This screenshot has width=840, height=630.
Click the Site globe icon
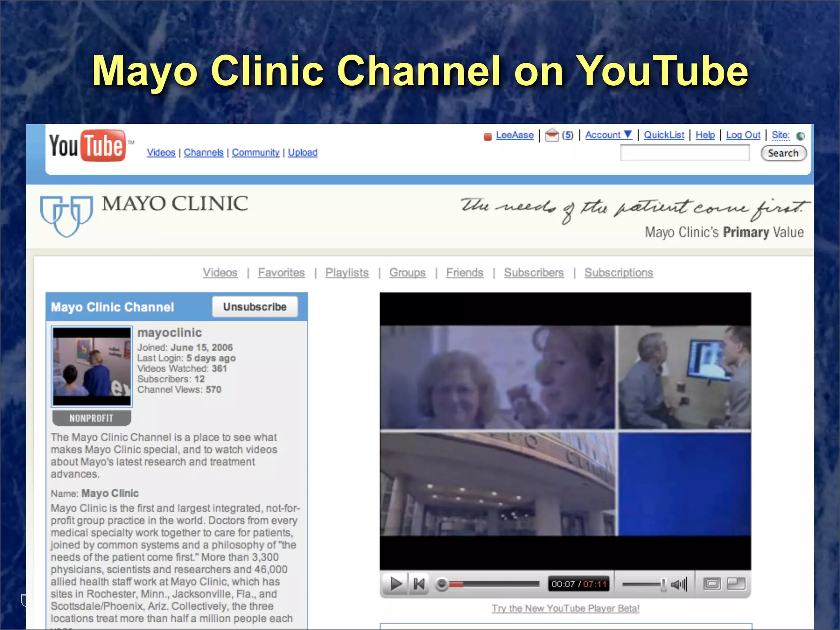click(x=800, y=136)
